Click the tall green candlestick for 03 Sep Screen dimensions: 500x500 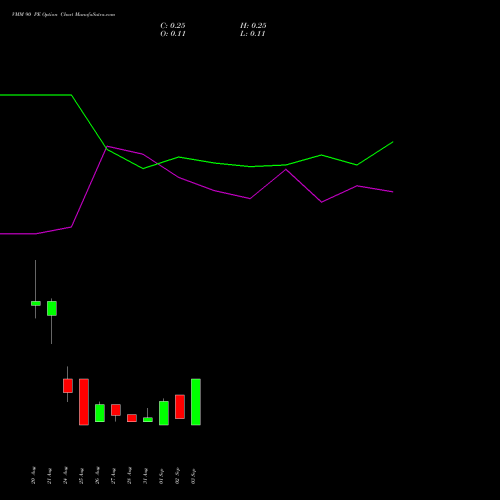[196, 402]
